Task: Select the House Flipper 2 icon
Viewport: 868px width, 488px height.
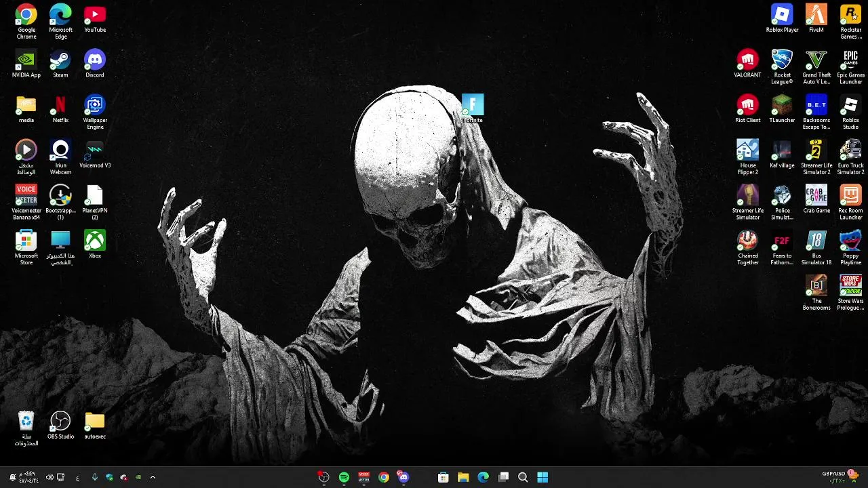Action: click(x=748, y=157)
